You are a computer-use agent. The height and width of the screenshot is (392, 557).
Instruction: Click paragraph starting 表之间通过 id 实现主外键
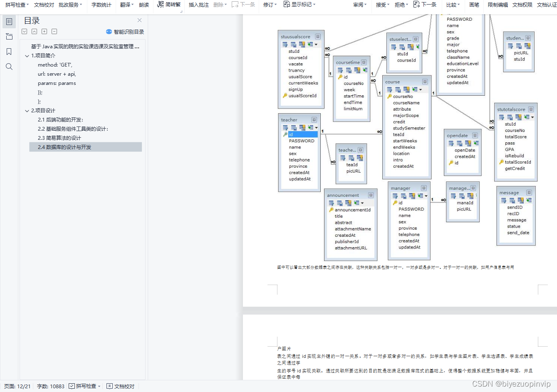click(405, 360)
